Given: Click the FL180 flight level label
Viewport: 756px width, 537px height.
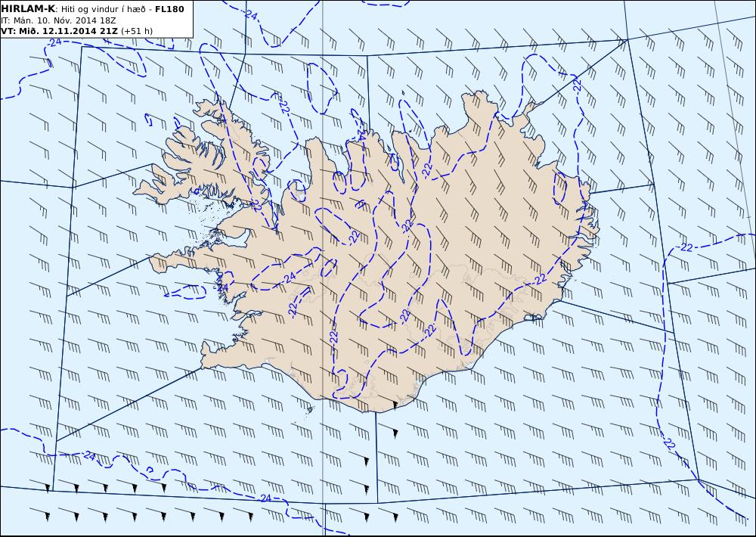Looking at the screenshot, I should 169,9.
